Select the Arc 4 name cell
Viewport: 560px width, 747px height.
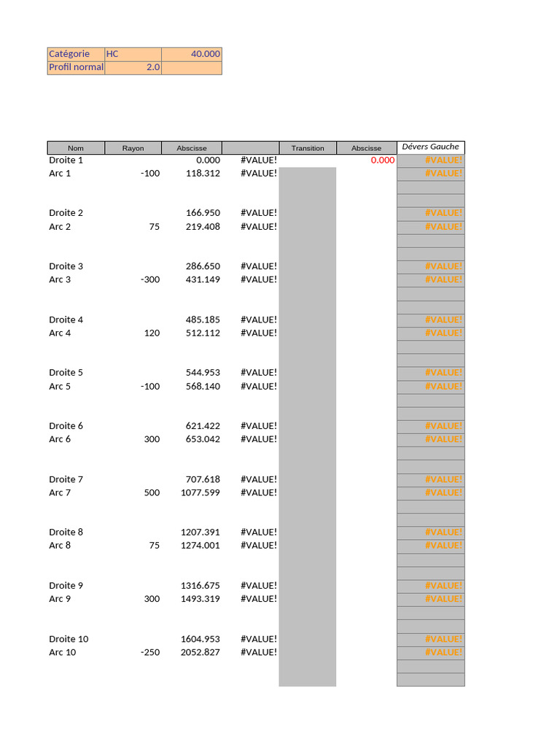click(x=60, y=333)
